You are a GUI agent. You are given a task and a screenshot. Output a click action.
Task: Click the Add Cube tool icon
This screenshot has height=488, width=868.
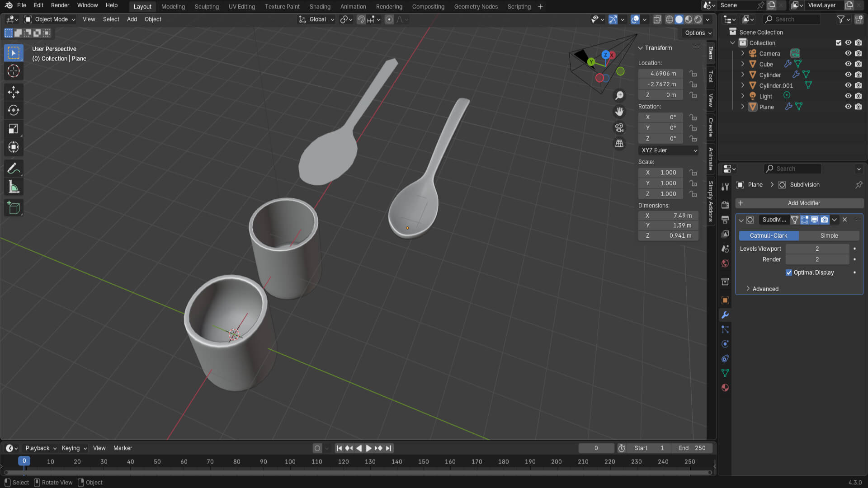pos(14,208)
